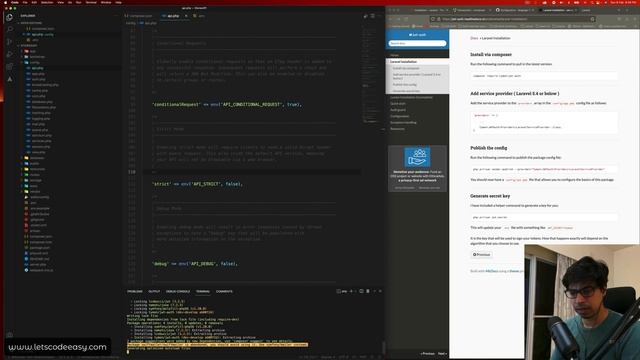The height and width of the screenshot is (360, 640).
Task: Expand the app folder in Explorer
Action: [33, 51]
